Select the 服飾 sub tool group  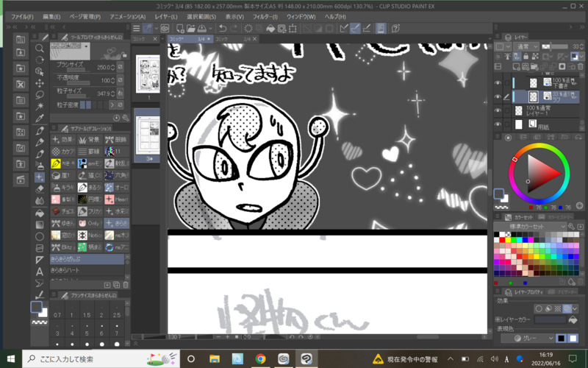[117, 140]
